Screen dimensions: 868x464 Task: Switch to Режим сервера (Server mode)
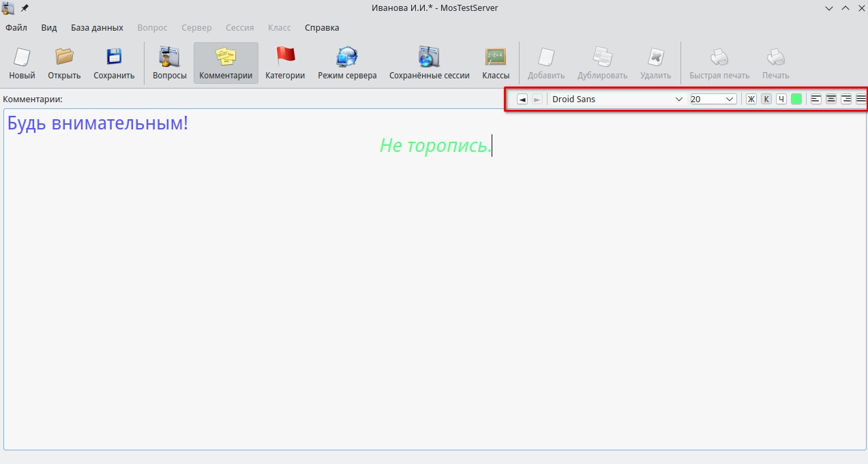click(x=347, y=57)
